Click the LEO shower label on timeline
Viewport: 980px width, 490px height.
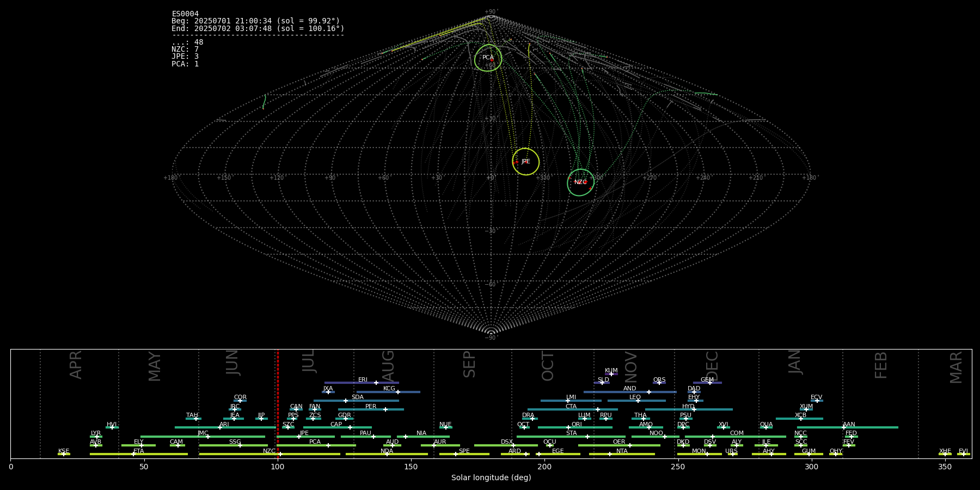tap(635, 397)
